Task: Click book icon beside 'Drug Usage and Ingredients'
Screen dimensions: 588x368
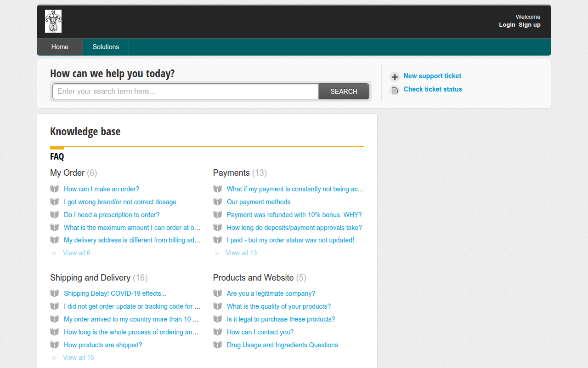Action: tap(218, 345)
